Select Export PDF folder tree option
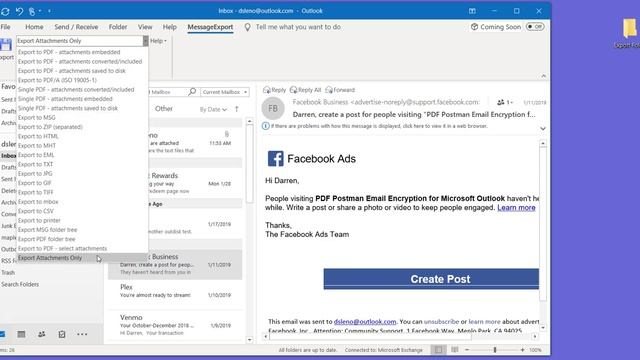 click(82, 239)
